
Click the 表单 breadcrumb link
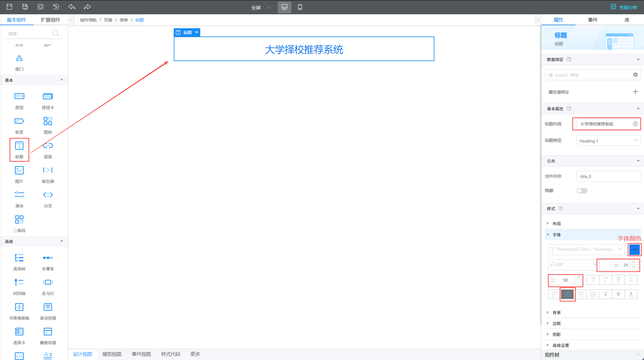click(x=124, y=20)
